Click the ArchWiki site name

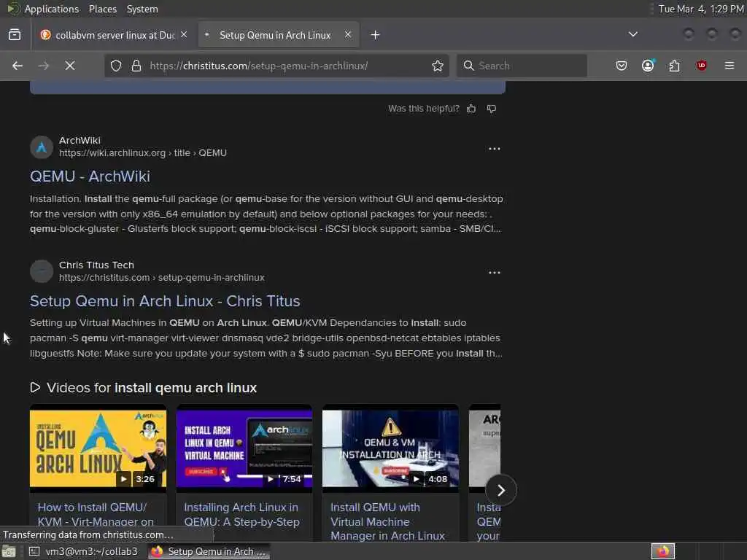pyautogui.click(x=80, y=141)
